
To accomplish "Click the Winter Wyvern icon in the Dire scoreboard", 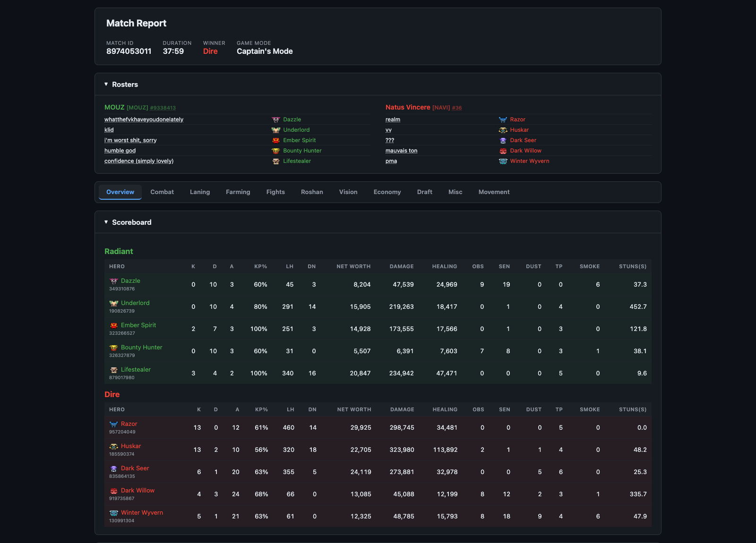I will 114,513.
